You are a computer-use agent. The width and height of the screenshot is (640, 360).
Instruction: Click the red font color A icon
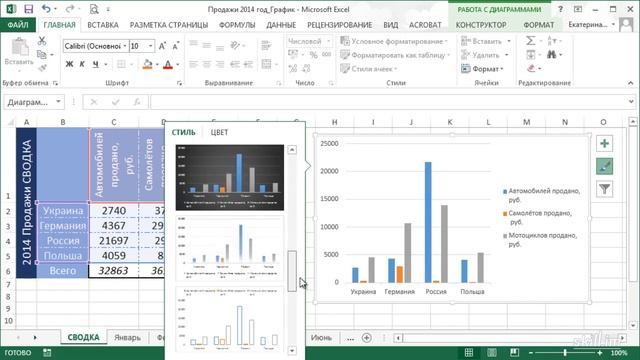click(x=168, y=64)
